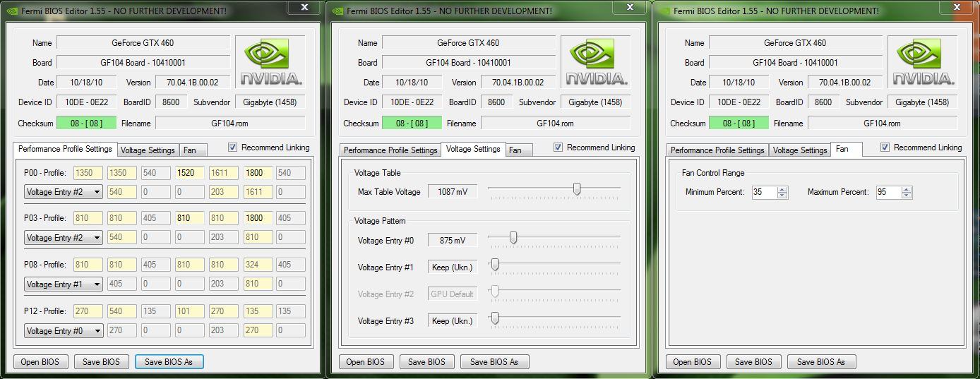Open the P03 profile voltage entry dropdown
The width and height of the screenshot is (980, 379).
click(64, 238)
